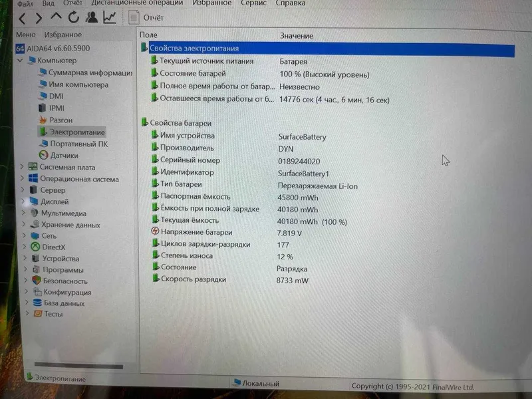
Task: Select Суммарная информация item
Action: click(x=86, y=72)
